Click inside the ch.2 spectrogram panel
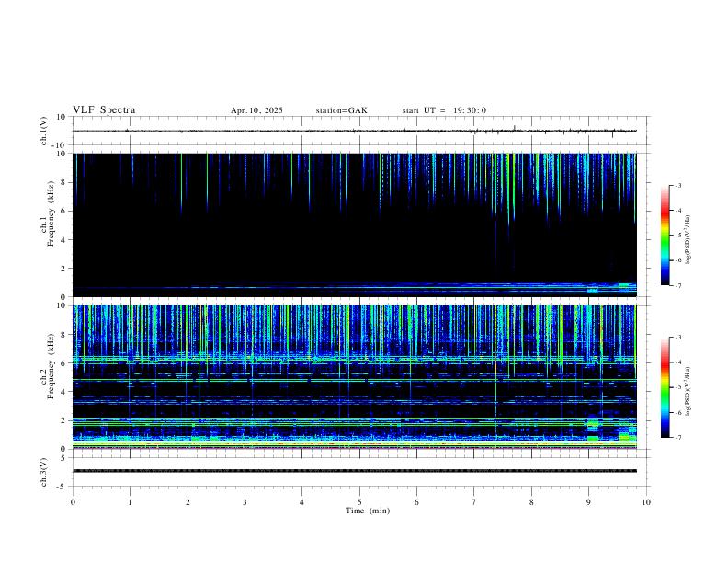This screenshot has height=563, width=728. click(x=354, y=377)
